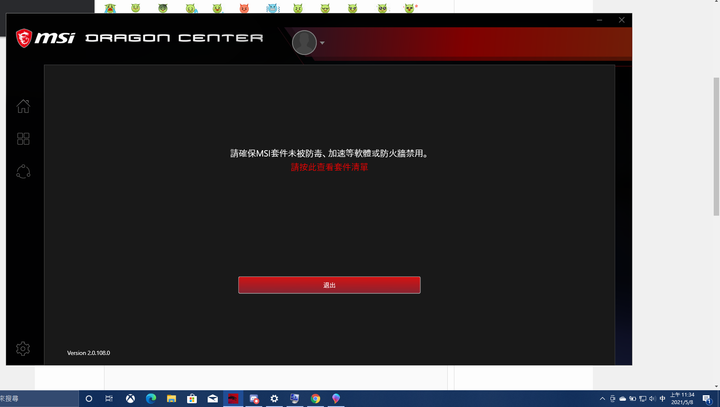Open computer monitor app icon in taskbar
The width and height of the screenshot is (720, 407).
(x=295, y=398)
